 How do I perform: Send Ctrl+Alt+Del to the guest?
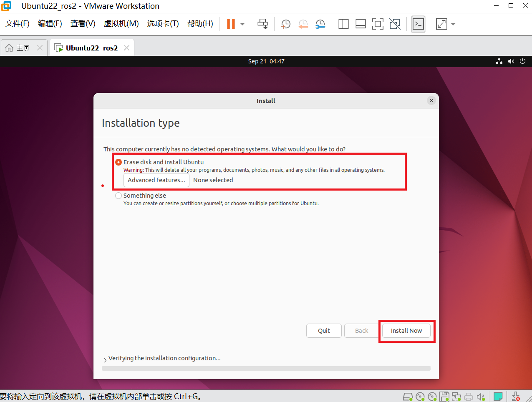(x=262, y=24)
